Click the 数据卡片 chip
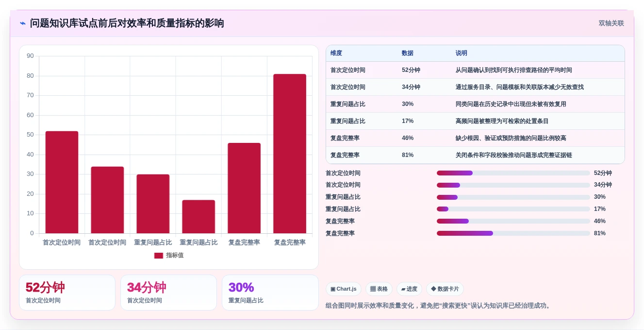Screen dimensions: 644x330 point(445,289)
